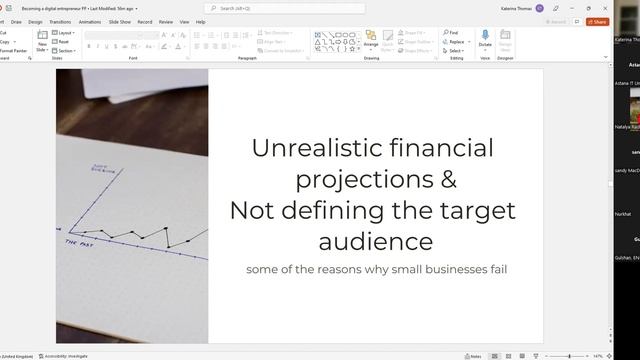Click the Record button near Share
This screenshot has width=640, height=360.
click(556, 22)
